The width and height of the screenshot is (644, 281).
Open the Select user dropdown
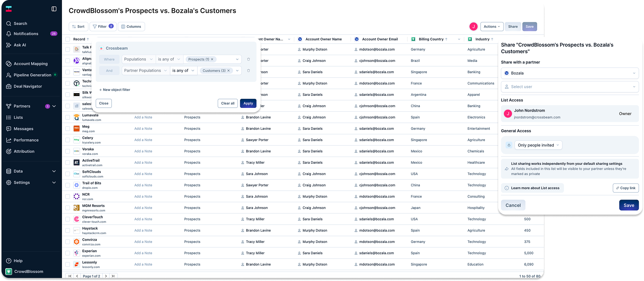pos(570,87)
